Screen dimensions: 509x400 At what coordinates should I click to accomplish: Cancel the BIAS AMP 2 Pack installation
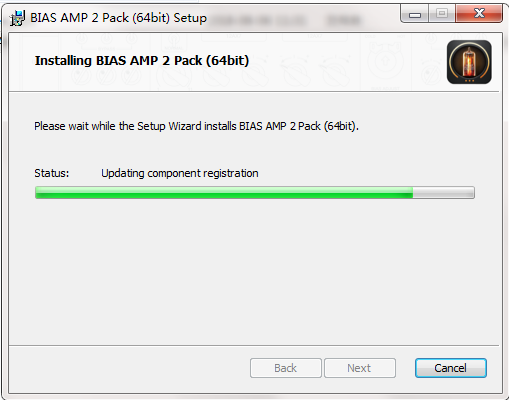[x=451, y=368]
